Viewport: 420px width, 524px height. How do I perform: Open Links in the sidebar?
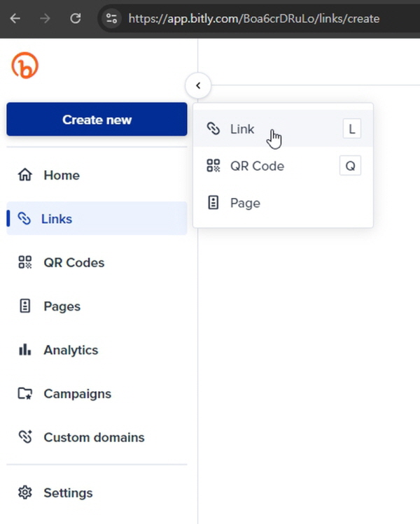tap(97, 218)
